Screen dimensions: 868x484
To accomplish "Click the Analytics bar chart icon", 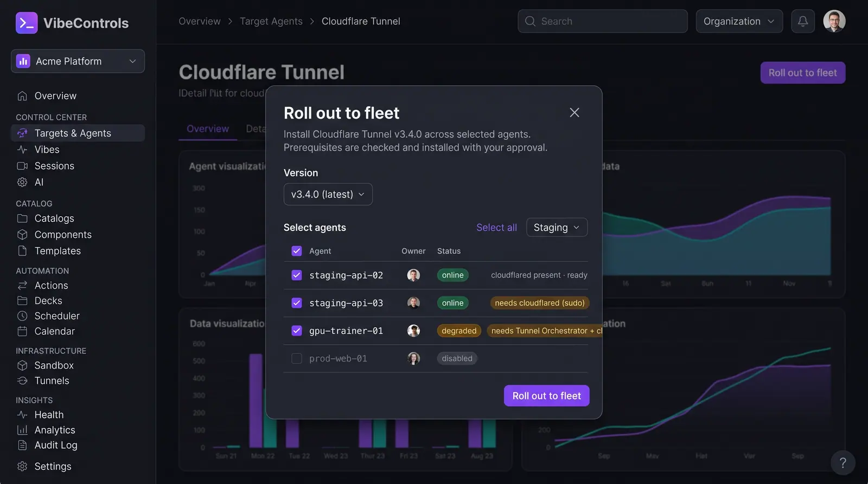I will (x=22, y=430).
